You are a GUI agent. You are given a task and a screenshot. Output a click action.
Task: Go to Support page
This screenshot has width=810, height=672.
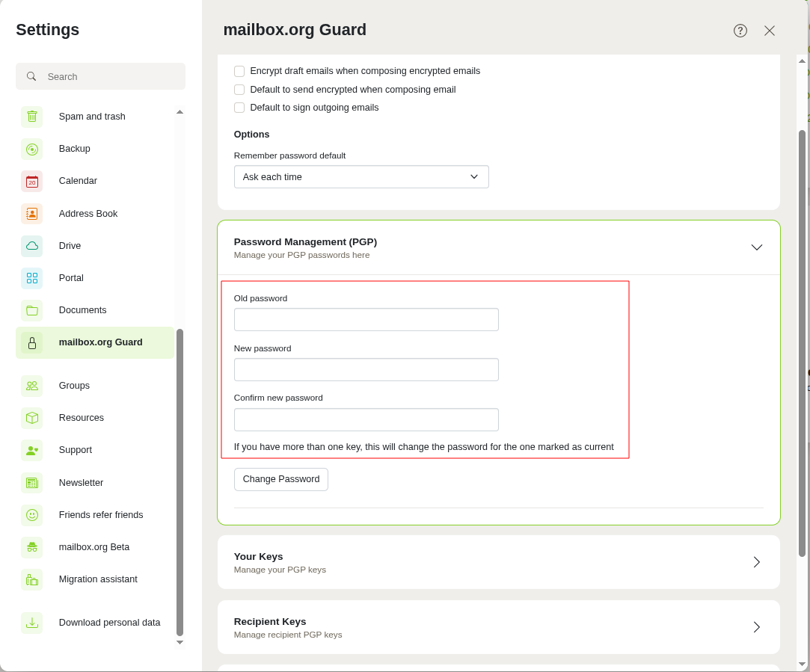[95, 450]
